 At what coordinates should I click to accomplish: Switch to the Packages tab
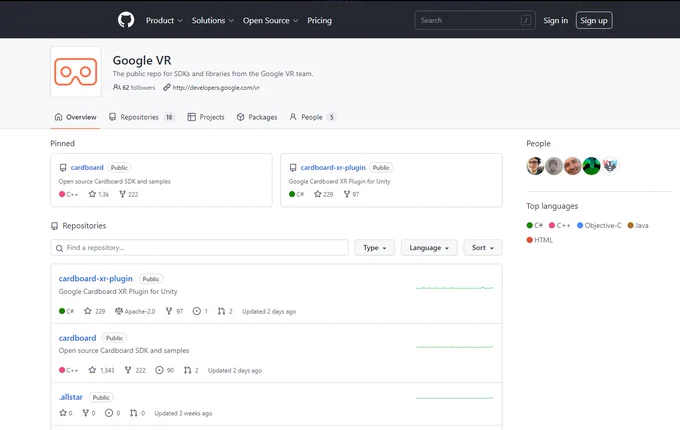pyautogui.click(x=257, y=117)
